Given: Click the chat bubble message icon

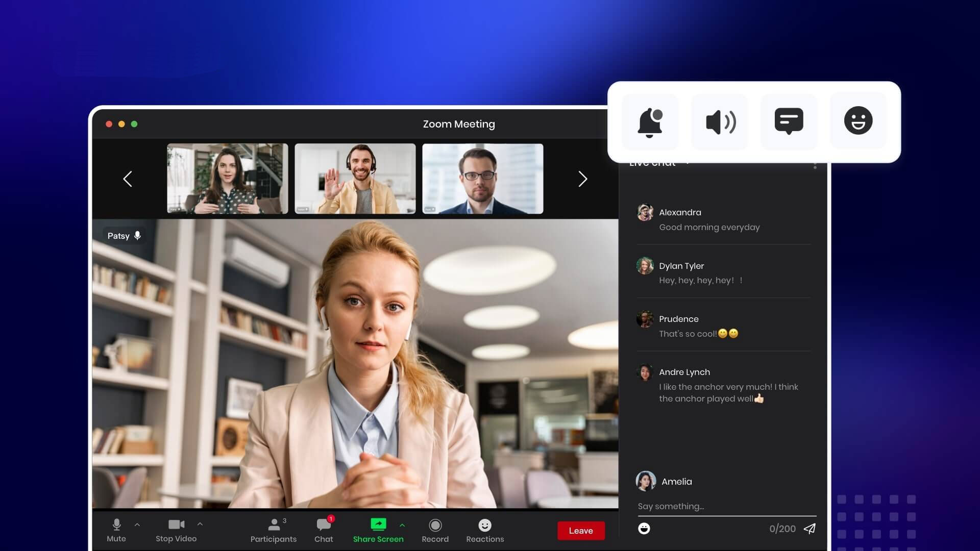Looking at the screenshot, I should tap(789, 122).
